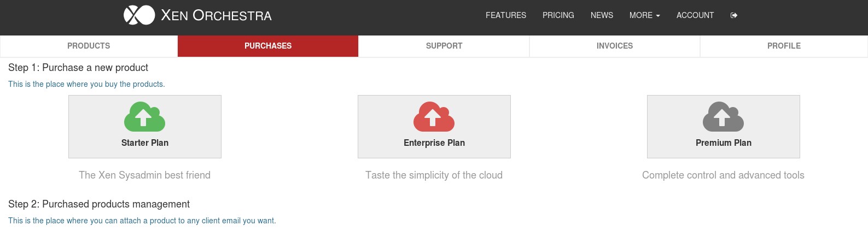The height and width of the screenshot is (231, 868).
Task: Switch to the Support tab
Action: 444,46
